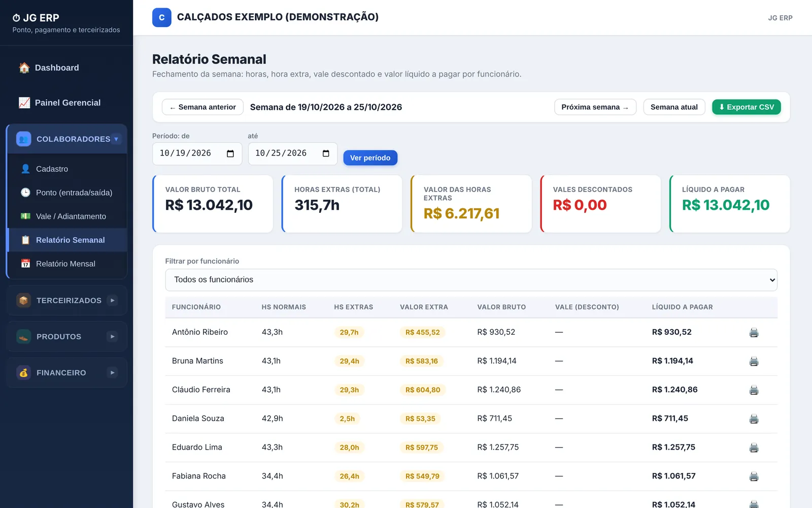Click the VALOR BRUTO column header
The width and height of the screenshot is (812, 508).
click(501, 307)
